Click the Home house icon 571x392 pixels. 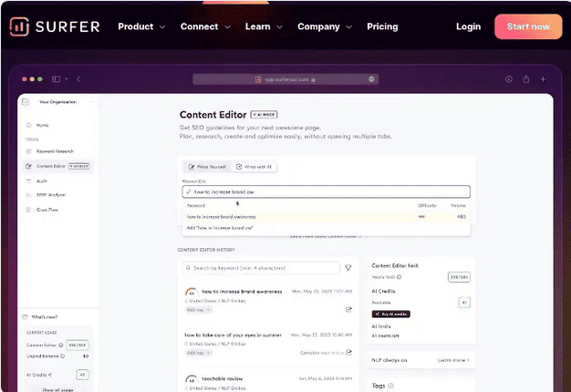click(29, 125)
